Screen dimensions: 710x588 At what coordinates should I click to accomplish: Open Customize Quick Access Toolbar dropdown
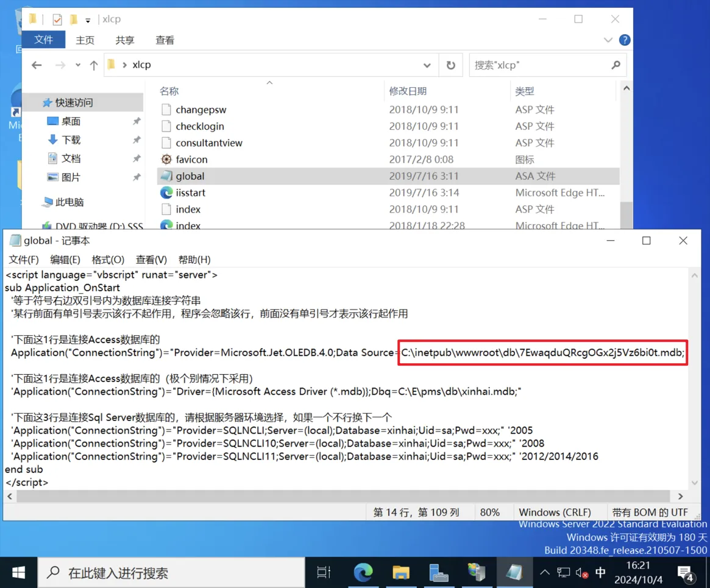pyautogui.click(x=88, y=20)
